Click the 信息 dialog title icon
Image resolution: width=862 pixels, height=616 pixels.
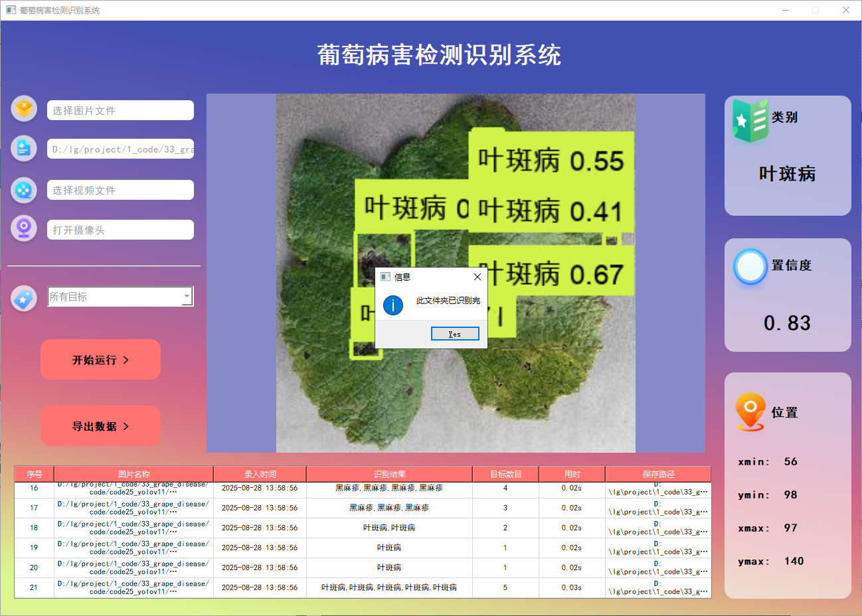(x=385, y=277)
